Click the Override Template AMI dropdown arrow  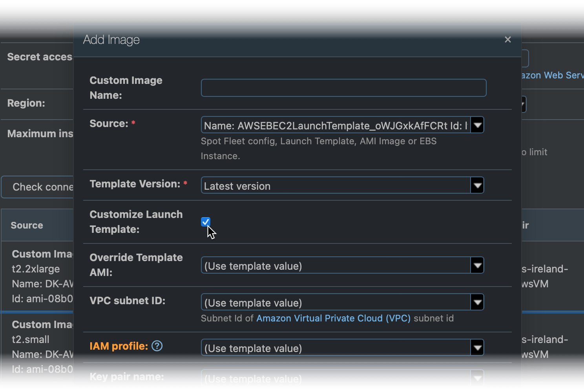tap(477, 265)
